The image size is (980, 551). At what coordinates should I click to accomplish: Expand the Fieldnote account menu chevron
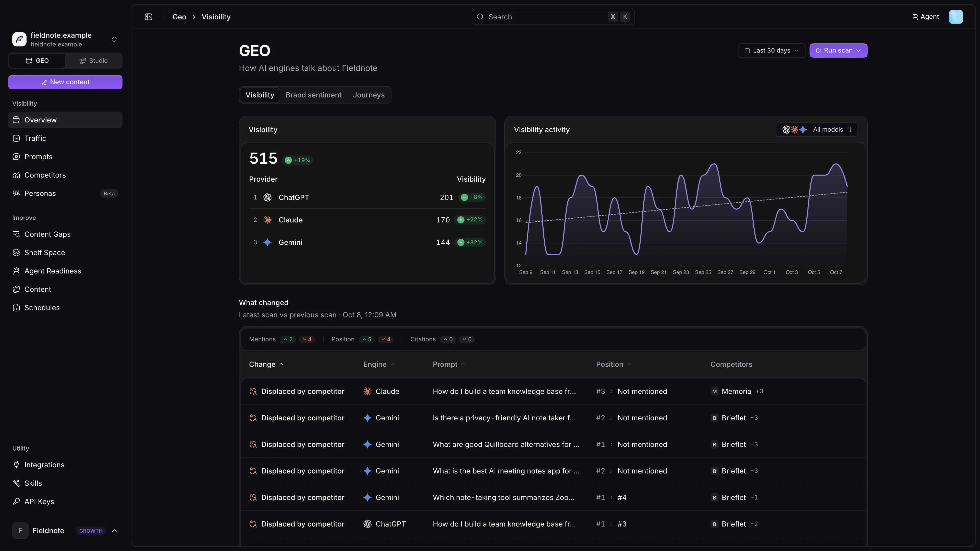114,531
